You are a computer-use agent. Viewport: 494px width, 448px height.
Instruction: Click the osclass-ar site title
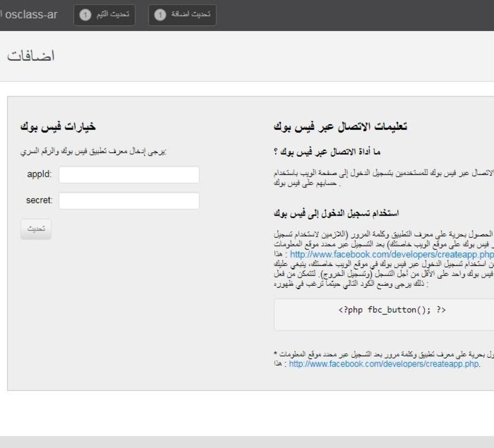pos(31,15)
